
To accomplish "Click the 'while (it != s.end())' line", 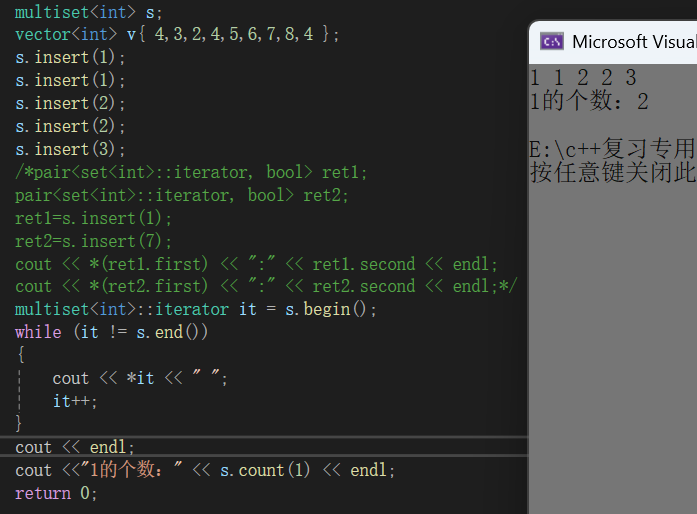I will click(112, 332).
